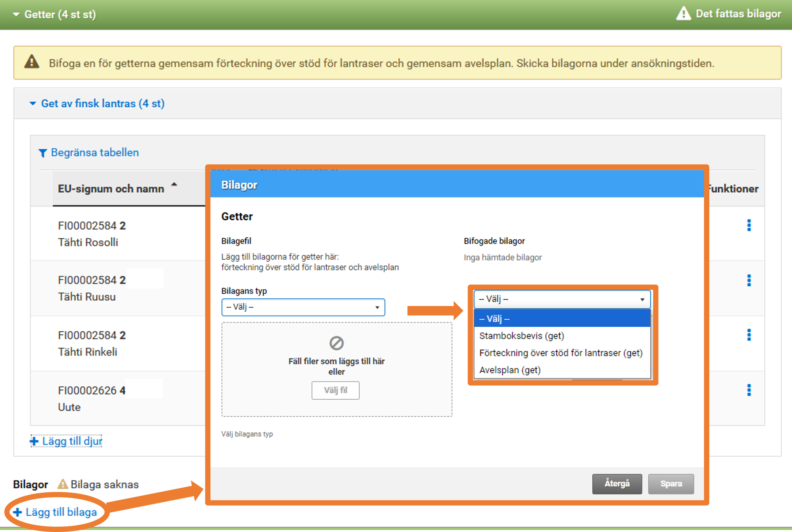Open three-dot menu for Uute row
Image resolution: width=792 pixels, height=532 pixels.
pyautogui.click(x=749, y=390)
